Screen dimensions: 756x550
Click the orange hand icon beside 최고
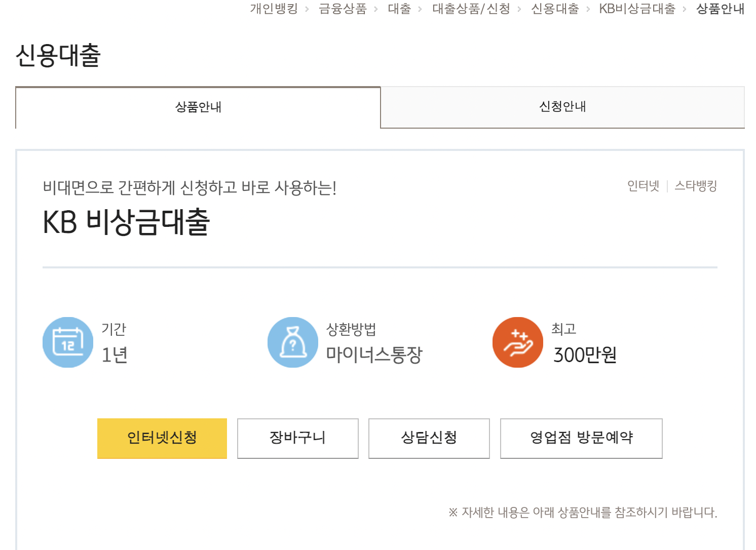click(518, 342)
